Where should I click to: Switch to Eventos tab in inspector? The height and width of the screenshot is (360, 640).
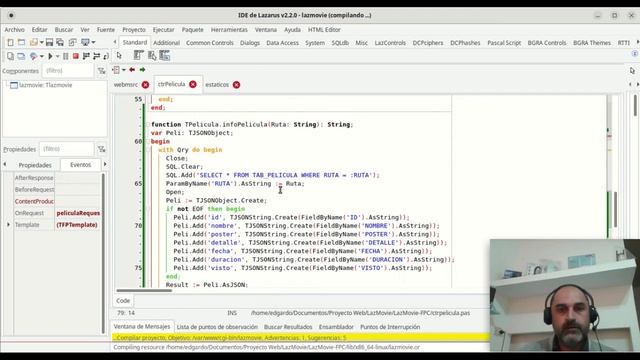click(x=80, y=165)
